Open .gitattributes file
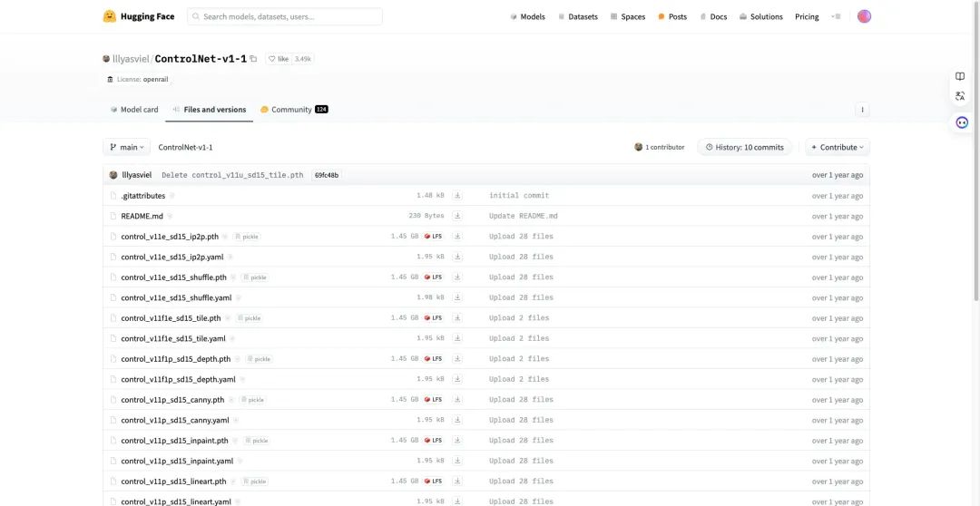Viewport: 980px width, 506px height. [143, 196]
